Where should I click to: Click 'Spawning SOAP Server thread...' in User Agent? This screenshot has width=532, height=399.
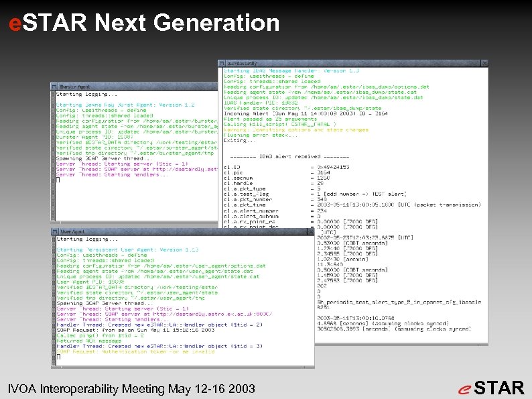pyautogui.click(x=105, y=303)
